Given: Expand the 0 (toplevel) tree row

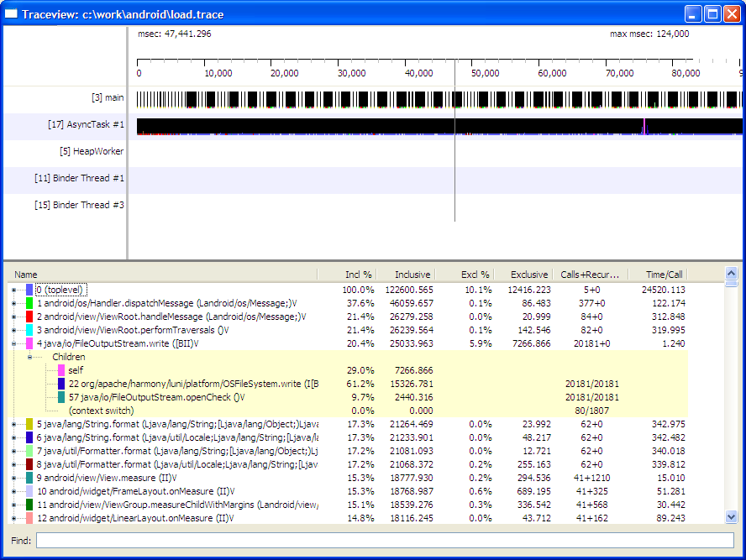Looking at the screenshot, I should click(x=13, y=290).
